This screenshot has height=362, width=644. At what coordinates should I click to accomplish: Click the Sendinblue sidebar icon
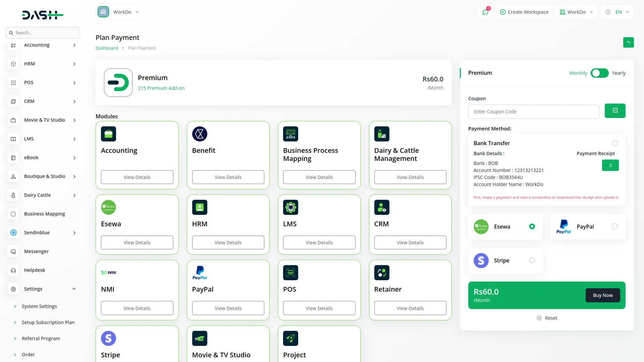point(13,233)
